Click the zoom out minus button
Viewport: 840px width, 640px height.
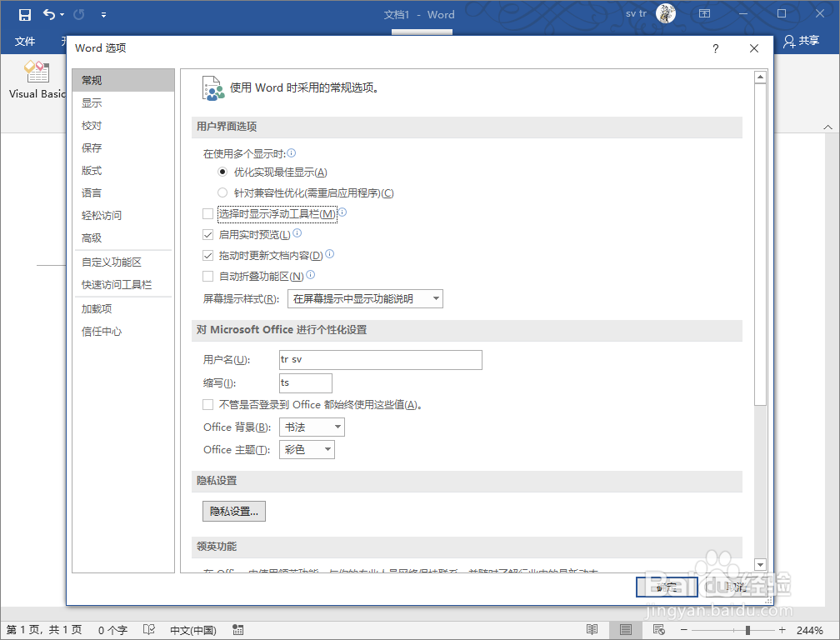pos(683,630)
